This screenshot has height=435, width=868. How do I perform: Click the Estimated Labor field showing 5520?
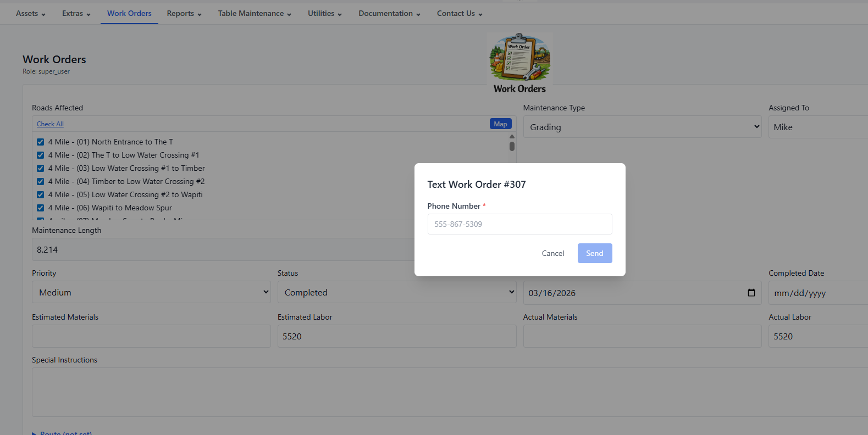pos(397,336)
